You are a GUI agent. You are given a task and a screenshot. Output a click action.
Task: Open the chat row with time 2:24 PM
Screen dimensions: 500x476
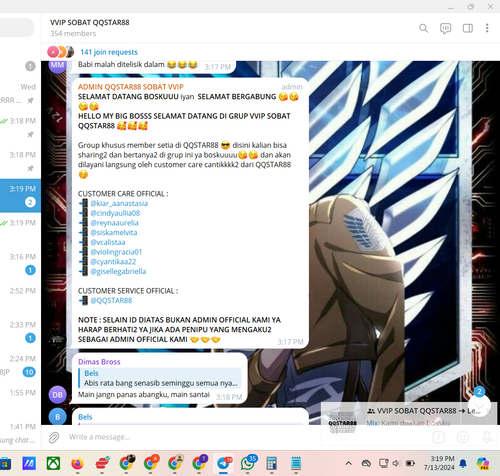pyautogui.click(x=20, y=365)
